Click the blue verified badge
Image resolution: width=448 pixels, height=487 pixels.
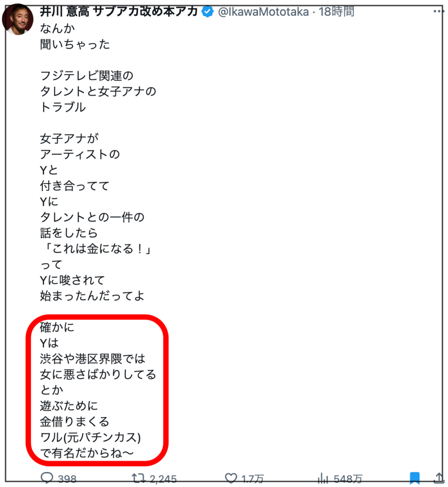pos(207,12)
